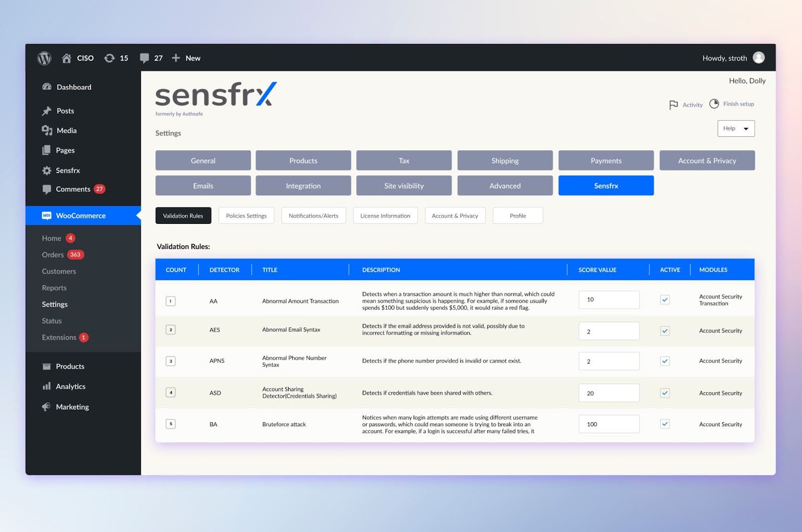The width and height of the screenshot is (802, 532).
Task: Expand the Help dropdown
Action: pyautogui.click(x=735, y=128)
